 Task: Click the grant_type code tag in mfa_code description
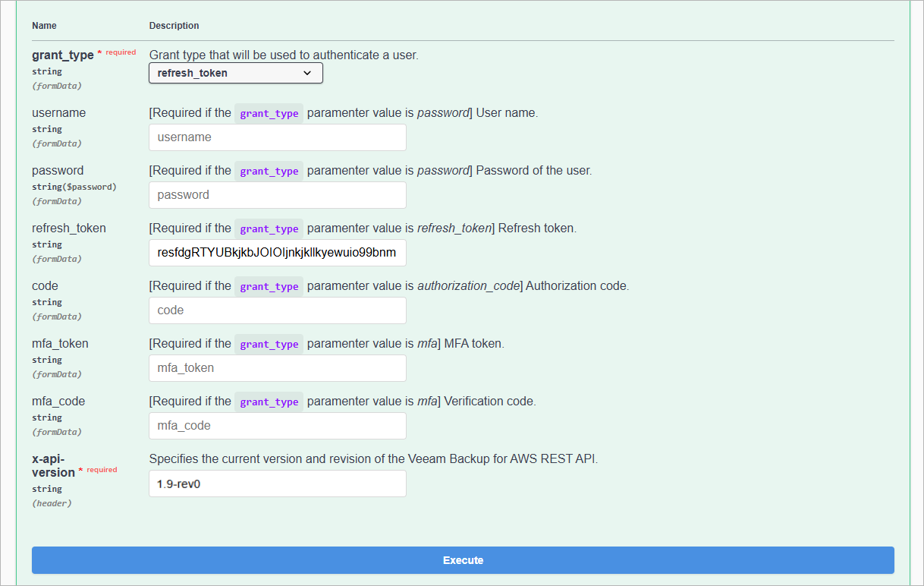coord(269,402)
